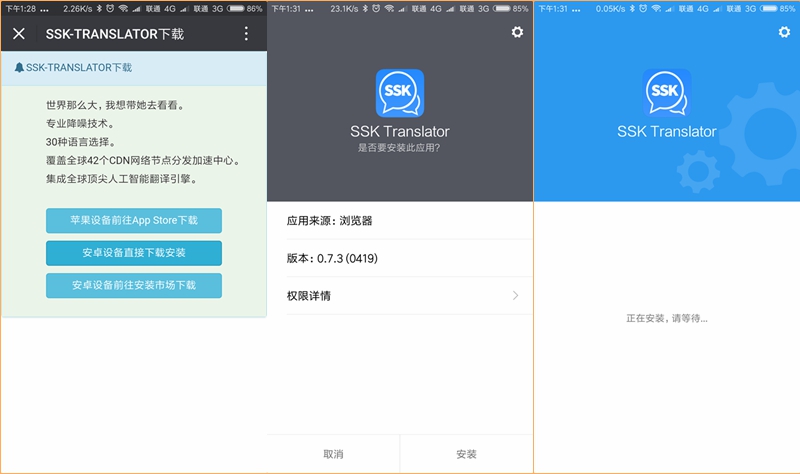Tap the 应用来源：浏览器 row

point(409,221)
